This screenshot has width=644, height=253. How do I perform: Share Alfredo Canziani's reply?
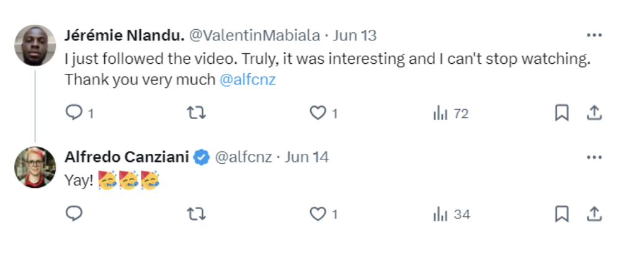pos(594,214)
